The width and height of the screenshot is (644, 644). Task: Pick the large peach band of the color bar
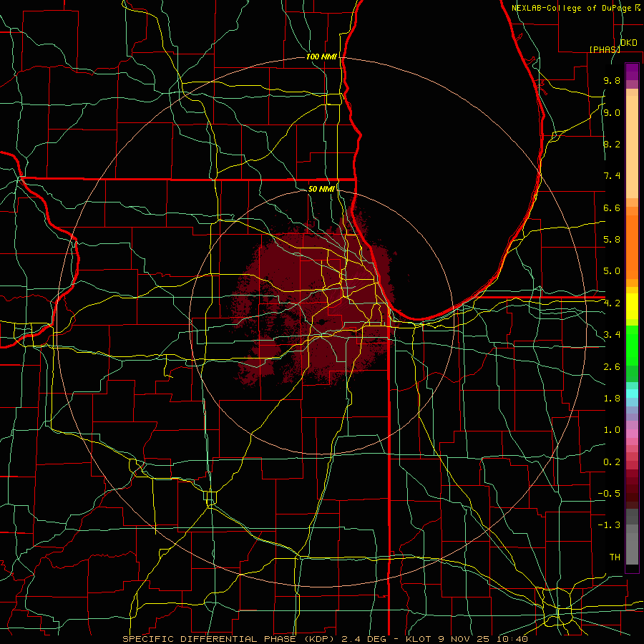coord(632,147)
